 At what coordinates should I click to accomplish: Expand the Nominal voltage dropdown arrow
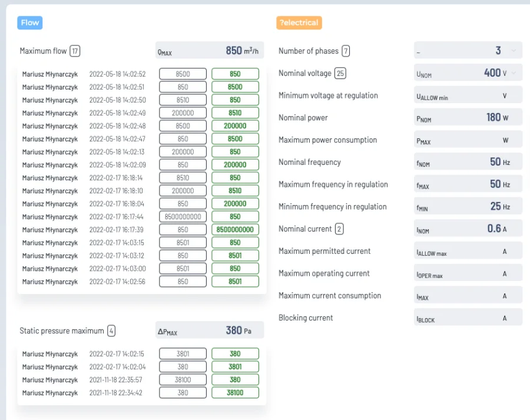pyautogui.click(x=514, y=73)
